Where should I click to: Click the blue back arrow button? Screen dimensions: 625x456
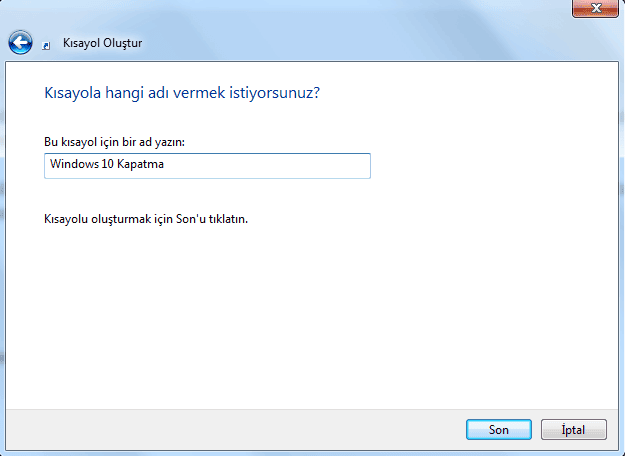20,43
